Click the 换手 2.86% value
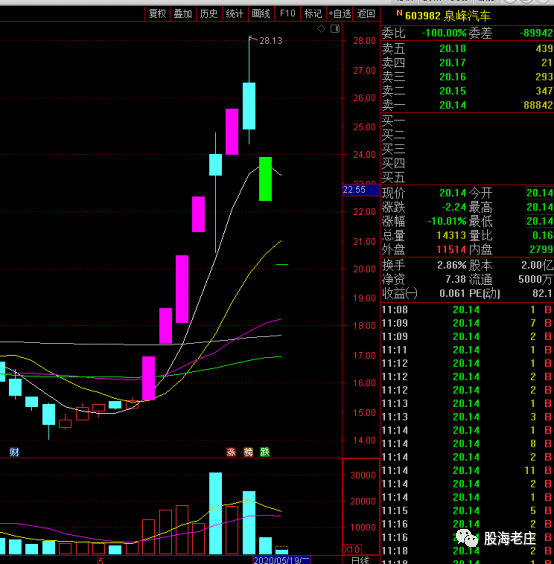554x564 pixels. pyautogui.click(x=452, y=265)
